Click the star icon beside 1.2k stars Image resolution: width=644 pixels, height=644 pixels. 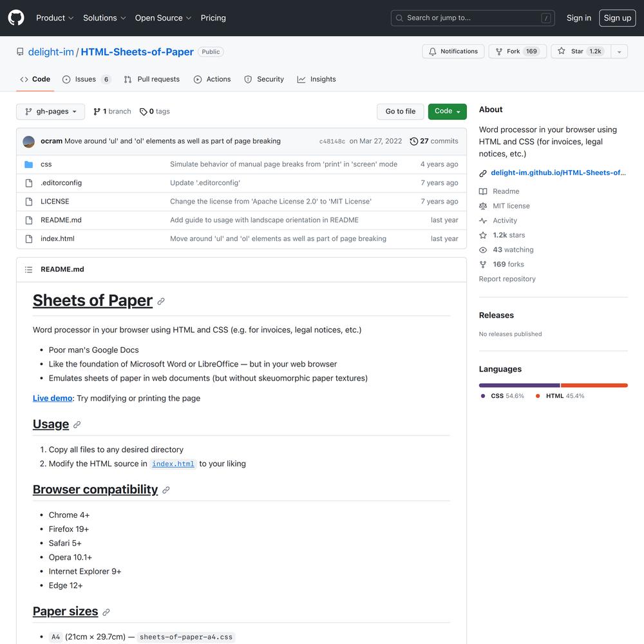coord(483,235)
